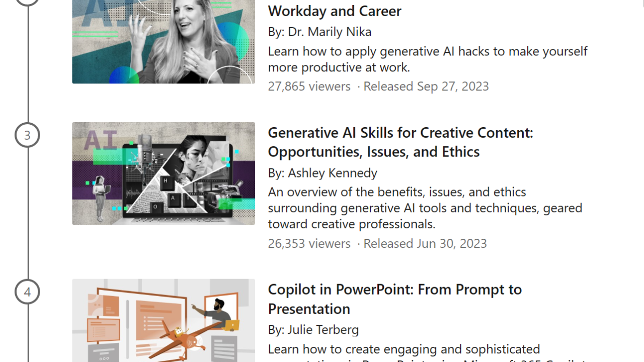Click the "Released Jun 30, 2023" date
644x362 pixels.
point(425,244)
